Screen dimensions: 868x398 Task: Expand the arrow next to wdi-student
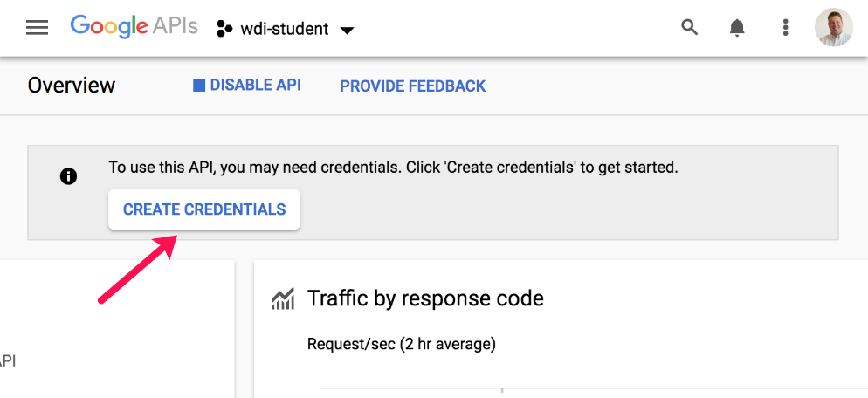(347, 30)
